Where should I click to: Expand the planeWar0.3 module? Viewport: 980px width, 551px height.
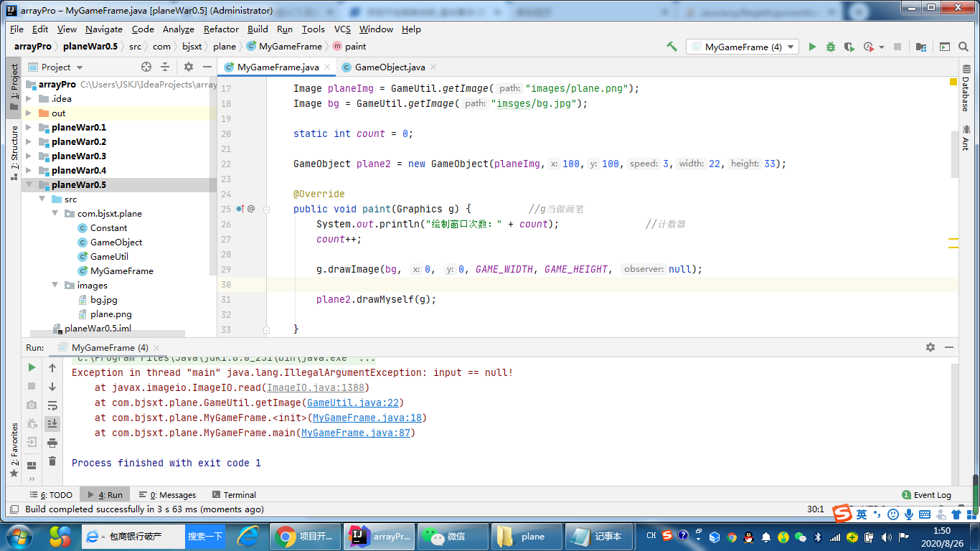click(29, 156)
